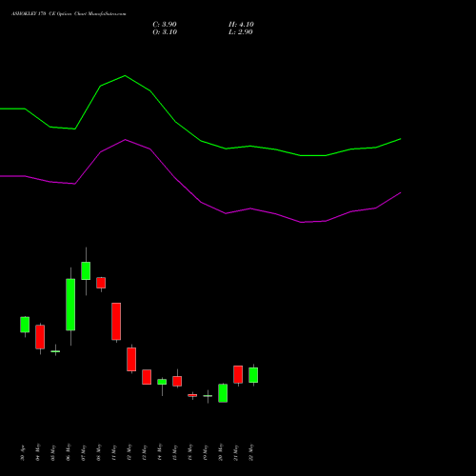
Task: Click the 08 May date label
Action: (x=99, y=452)
